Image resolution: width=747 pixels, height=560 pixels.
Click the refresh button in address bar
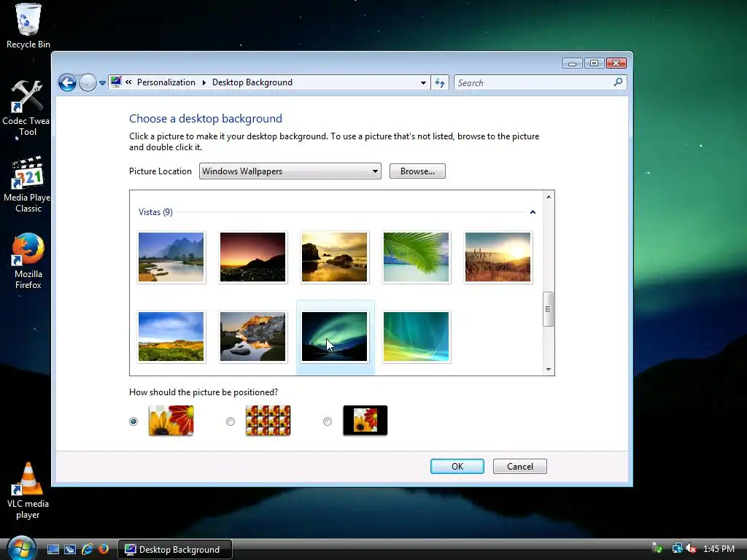440,83
